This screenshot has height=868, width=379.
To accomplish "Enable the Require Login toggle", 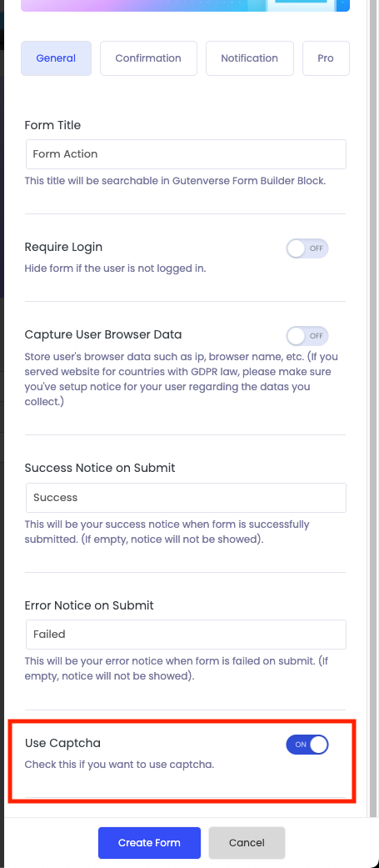I will 307,248.
